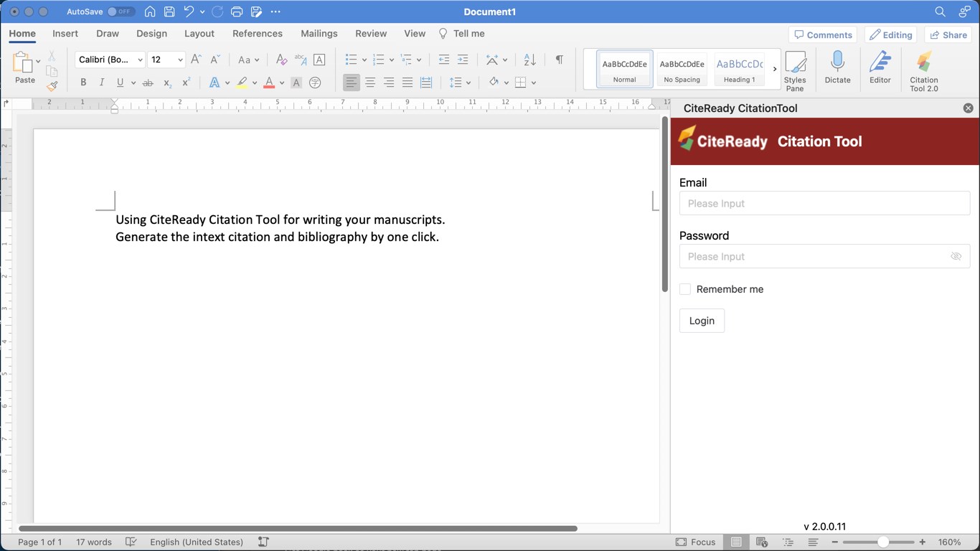The height and width of the screenshot is (551, 980).
Task: Close the CiteReady CitationTool pane
Action: 968,108
